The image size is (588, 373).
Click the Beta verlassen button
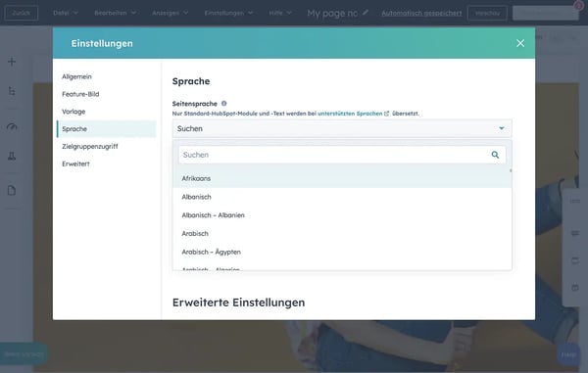click(x=24, y=353)
